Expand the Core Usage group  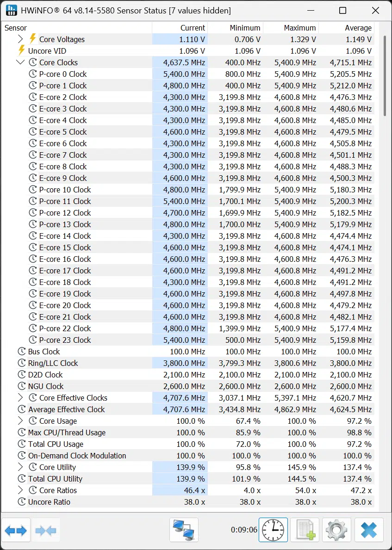point(20,420)
